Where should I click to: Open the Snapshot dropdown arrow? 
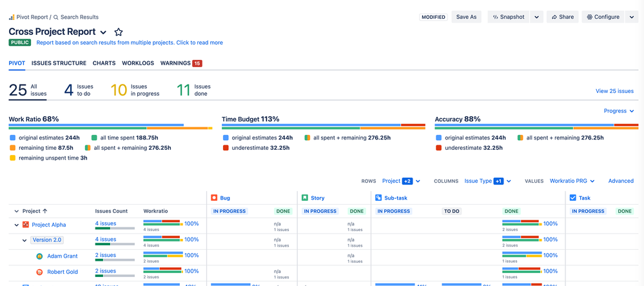click(537, 17)
